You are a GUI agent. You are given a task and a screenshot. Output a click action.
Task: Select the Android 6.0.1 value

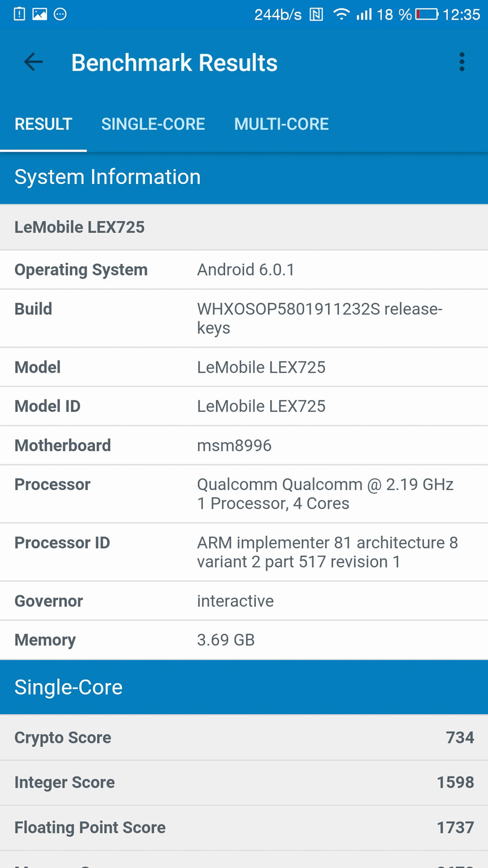(246, 270)
